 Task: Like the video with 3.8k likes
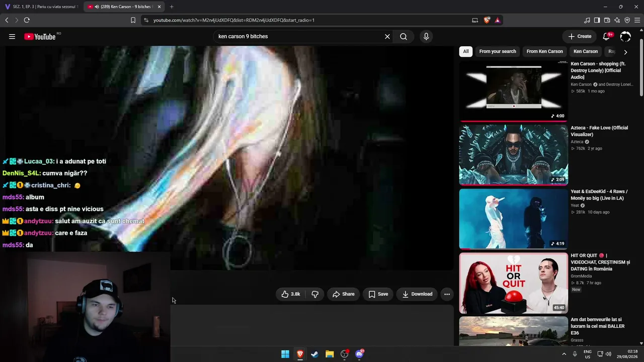[x=291, y=294]
